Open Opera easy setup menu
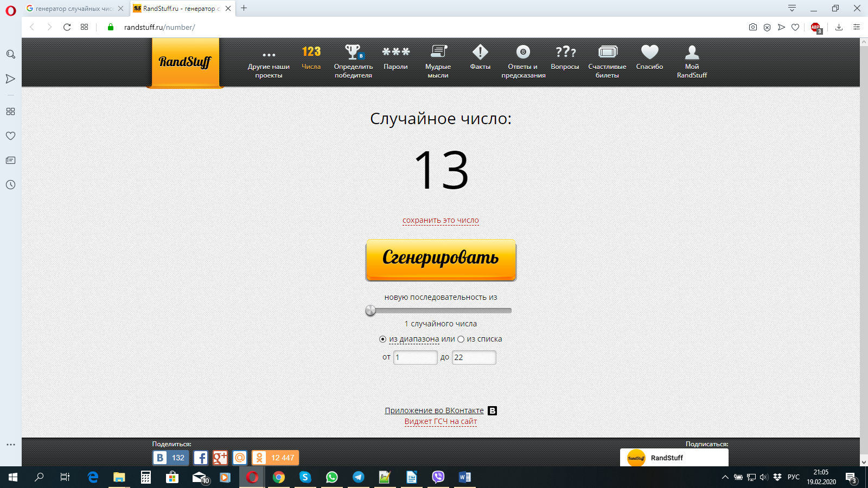 pos(857,27)
